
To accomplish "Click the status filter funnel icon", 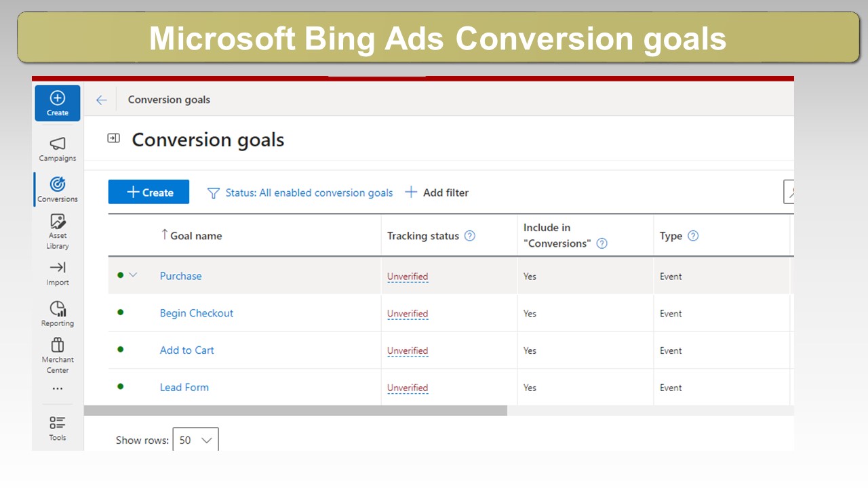I will click(x=213, y=193).
